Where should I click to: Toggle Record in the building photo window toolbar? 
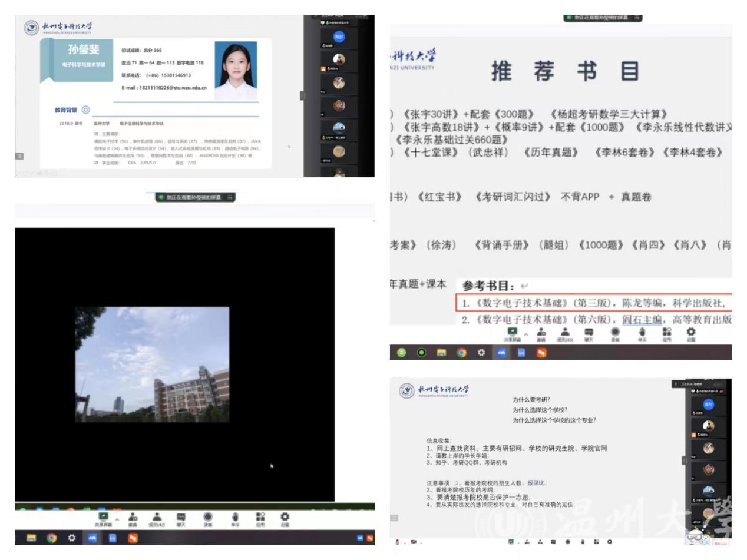208,519
